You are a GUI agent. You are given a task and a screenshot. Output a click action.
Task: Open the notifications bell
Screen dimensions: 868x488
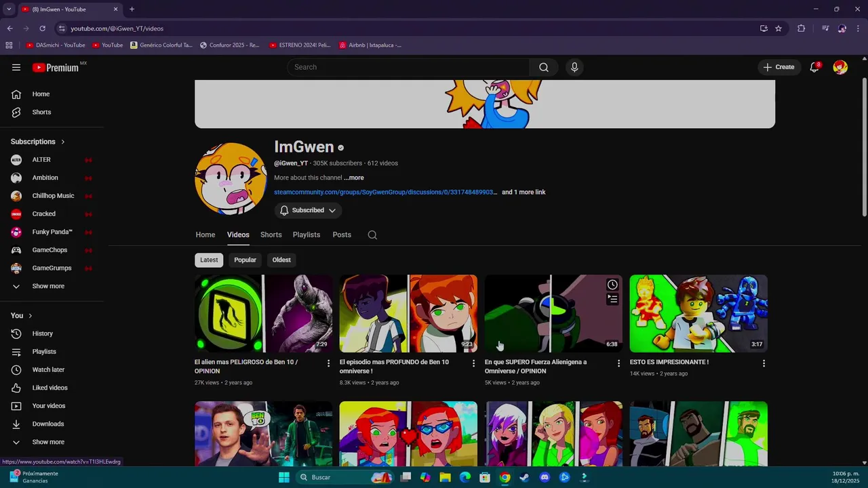814,67
